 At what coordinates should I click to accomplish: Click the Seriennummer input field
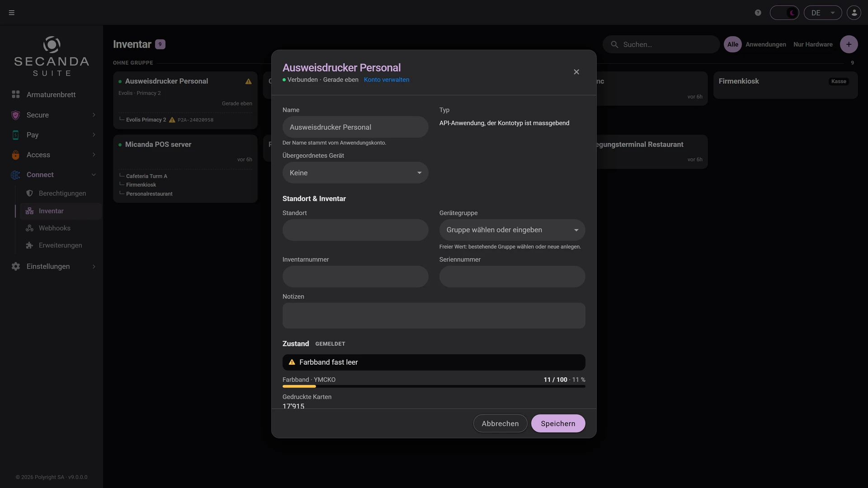coord(512,277)
